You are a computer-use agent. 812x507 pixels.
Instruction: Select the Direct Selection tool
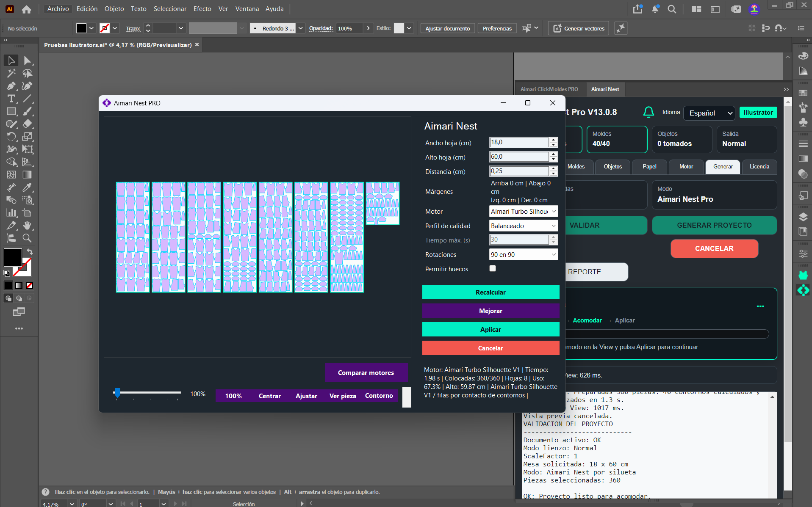click(x=27, y=61)
